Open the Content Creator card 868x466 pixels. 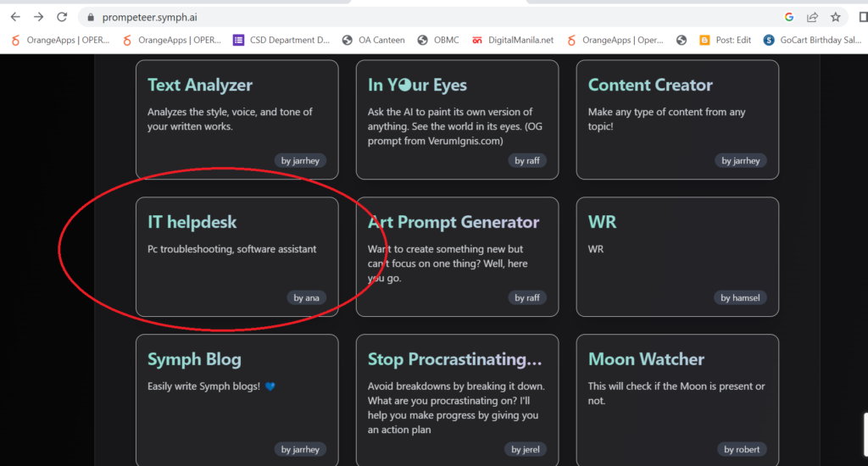click(x=677, y=119)
